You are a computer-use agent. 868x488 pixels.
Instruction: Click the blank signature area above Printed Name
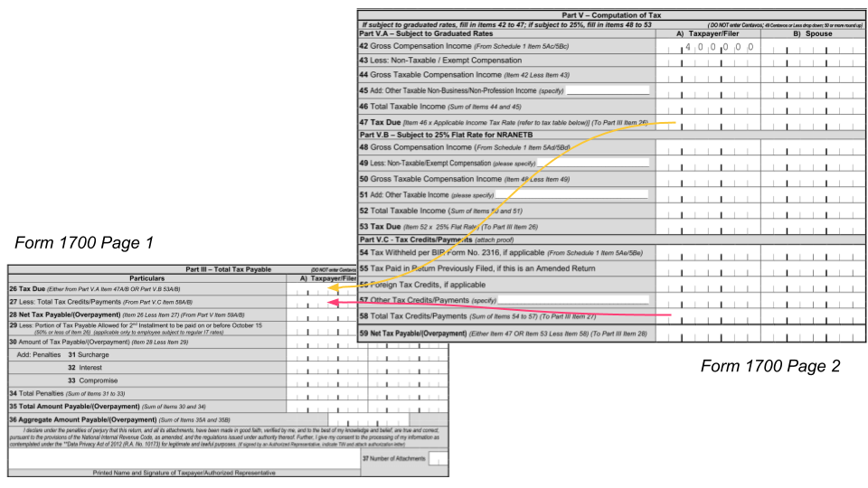click(184, 459)
